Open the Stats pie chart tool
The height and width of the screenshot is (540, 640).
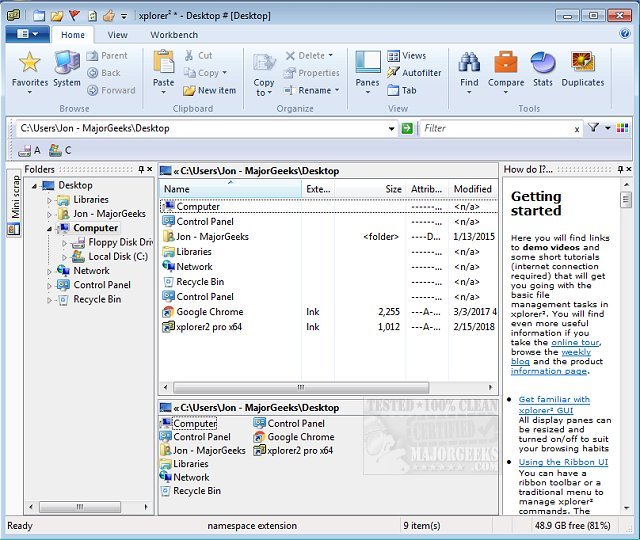(543, 63)
